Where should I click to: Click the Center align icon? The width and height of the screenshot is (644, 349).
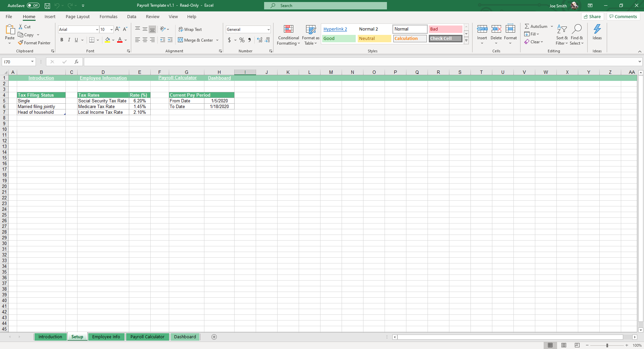pyautogui.click(x=145, y=40)
